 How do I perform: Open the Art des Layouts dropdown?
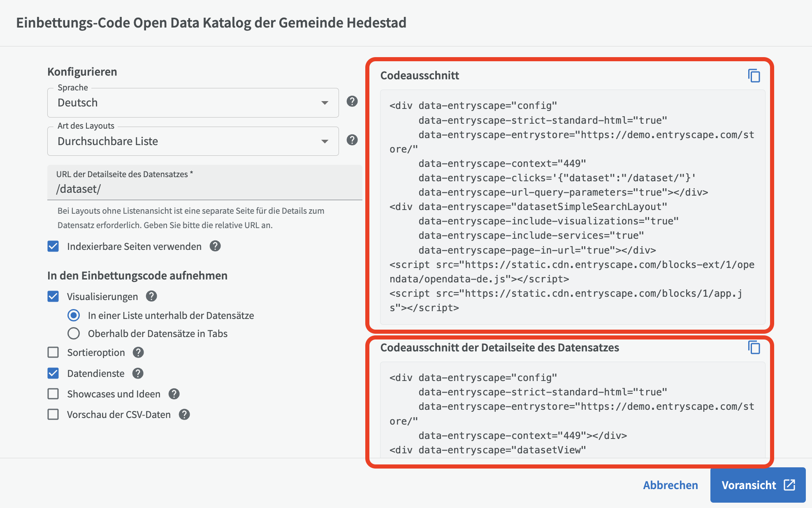pos(193,141)
